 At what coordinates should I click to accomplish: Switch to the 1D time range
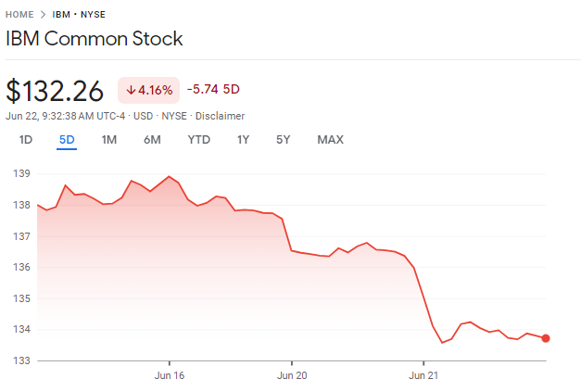coord(26,140)
